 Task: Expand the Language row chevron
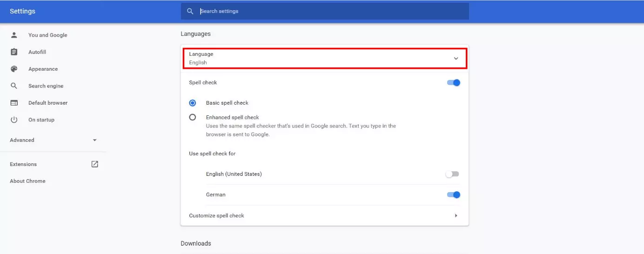tap(456, 58)
